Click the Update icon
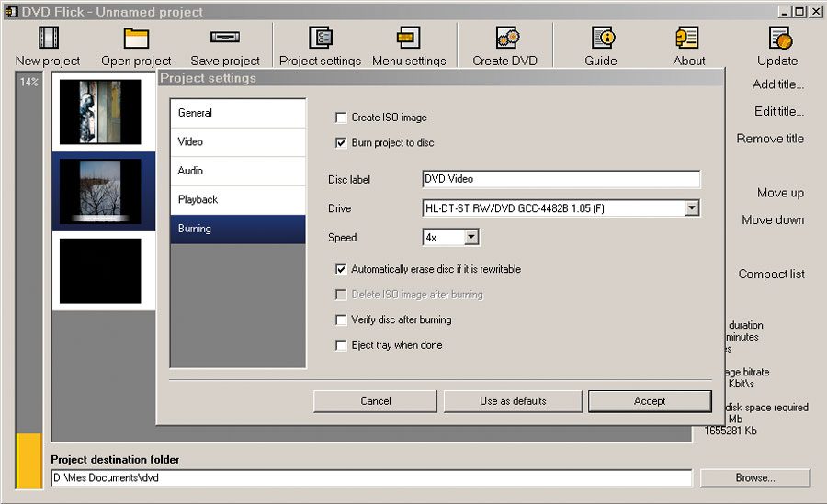This screenshot has width=827, height=504. pos(780,38)
